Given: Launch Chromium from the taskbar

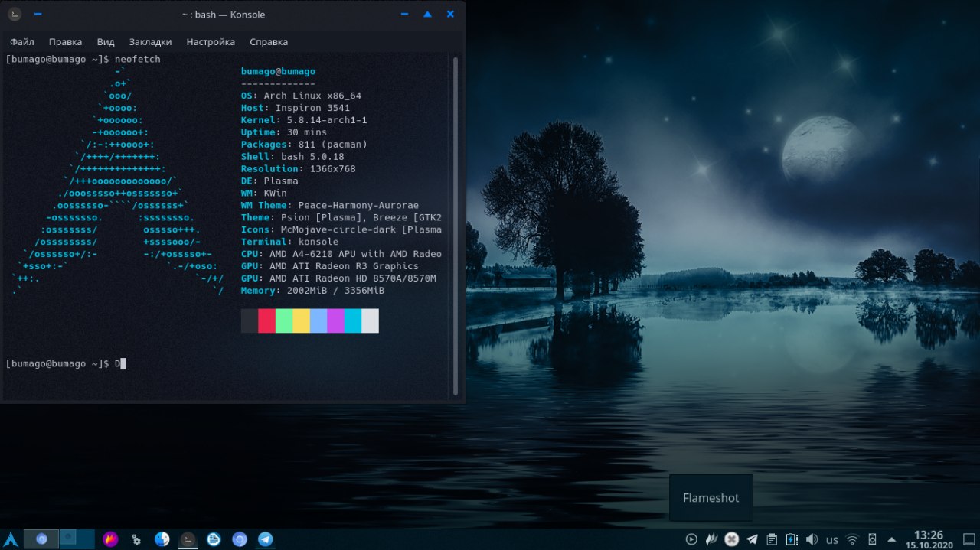Looking at the screenshot, I should tap(240, 539).
